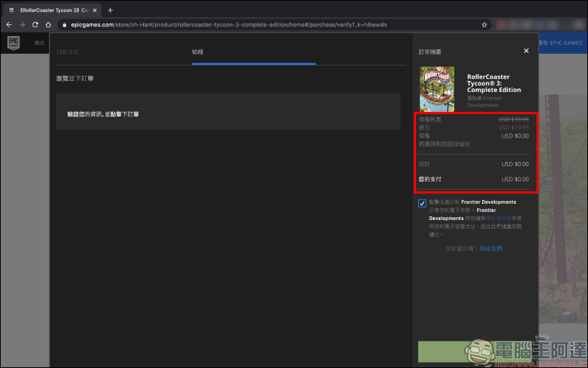Click the RollerCoaster Tycoon 3: Complete Edition title
The image size is (588, 368).
[x=494, y=83]
